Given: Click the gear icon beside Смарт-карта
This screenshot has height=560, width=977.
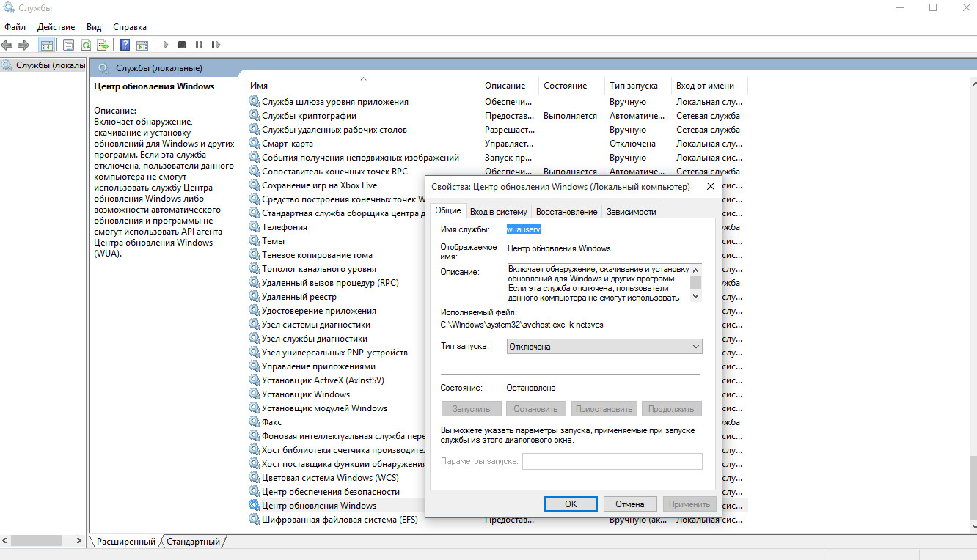Looking at the screenshot, I should point(255,144).
